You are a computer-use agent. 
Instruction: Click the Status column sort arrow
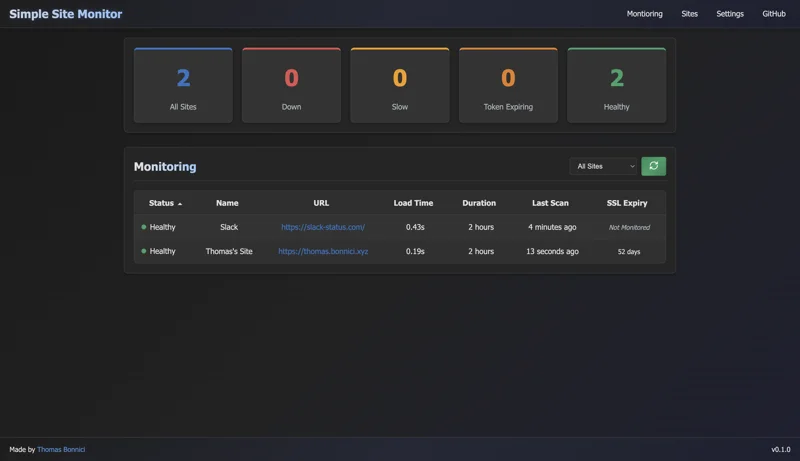(180, 204)
